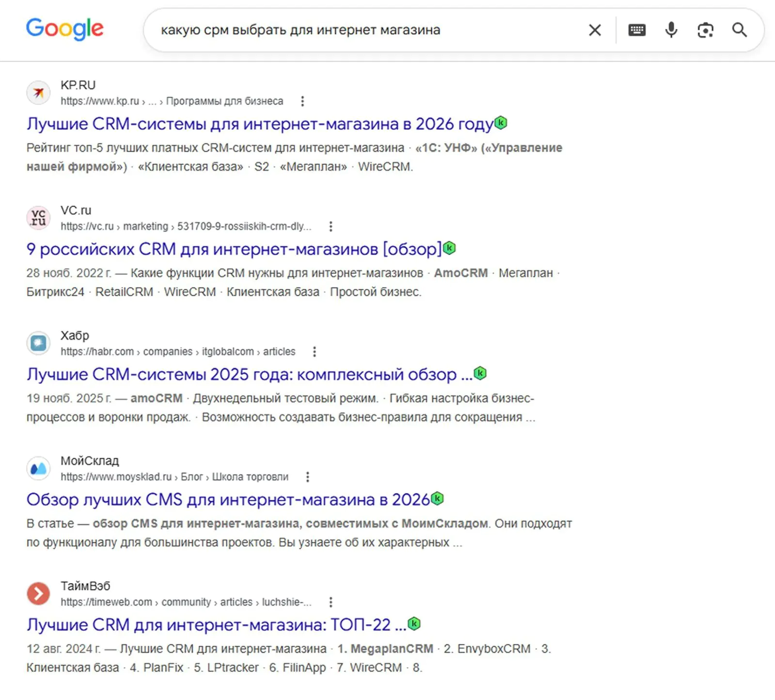Click the snippet dated '28 нояб. 2022 г.'
The image size is (775, 700).
293,283
